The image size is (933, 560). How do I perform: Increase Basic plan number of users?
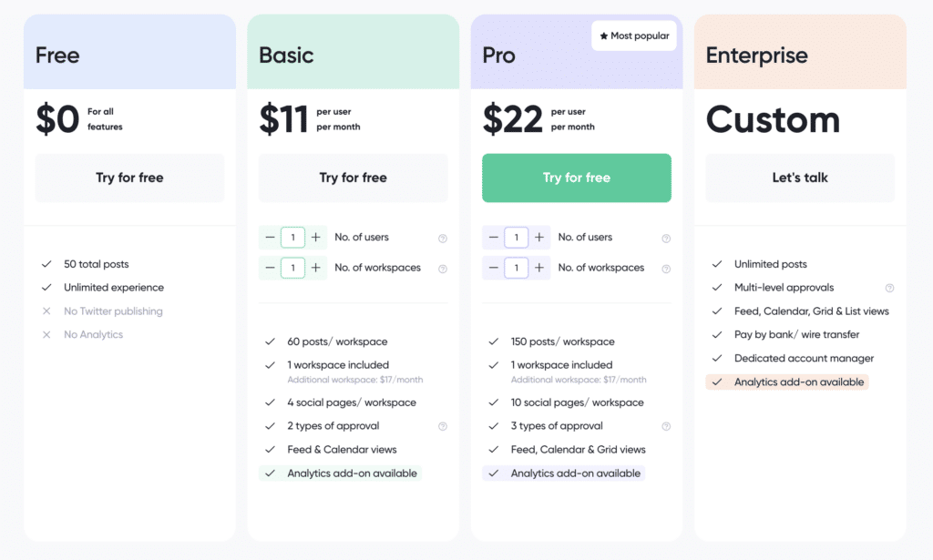point(315,238)
